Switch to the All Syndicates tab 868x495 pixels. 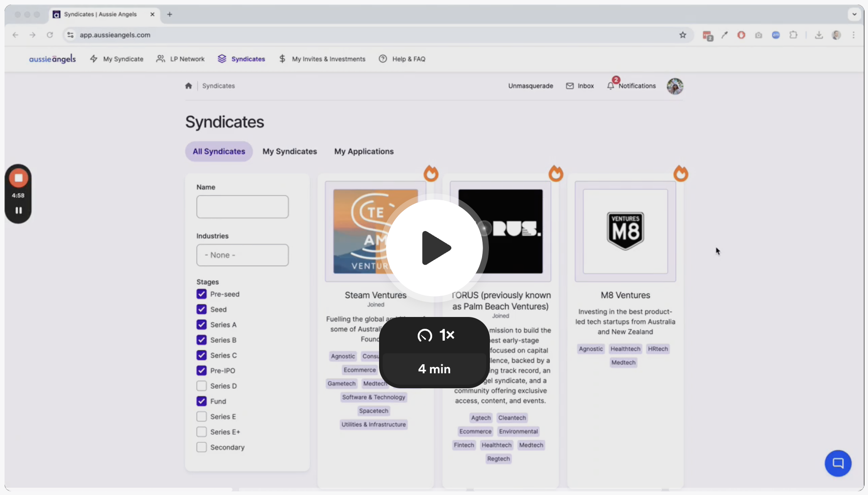point(219,152)
